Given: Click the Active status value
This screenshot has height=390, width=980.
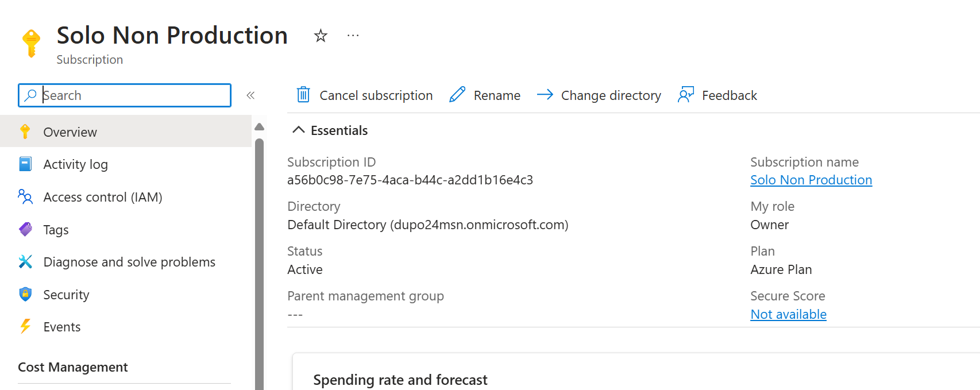Looking at the screenshot, I should point(305,269).
